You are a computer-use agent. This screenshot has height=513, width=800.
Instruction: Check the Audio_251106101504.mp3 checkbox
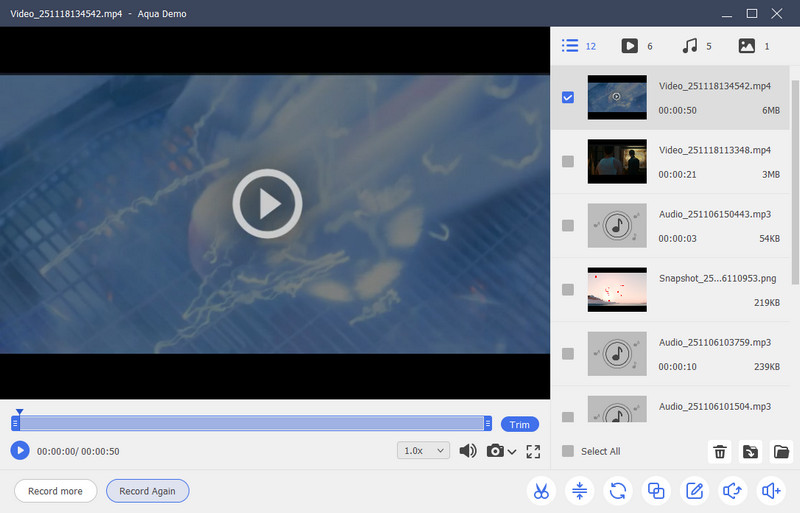(568, 417)
